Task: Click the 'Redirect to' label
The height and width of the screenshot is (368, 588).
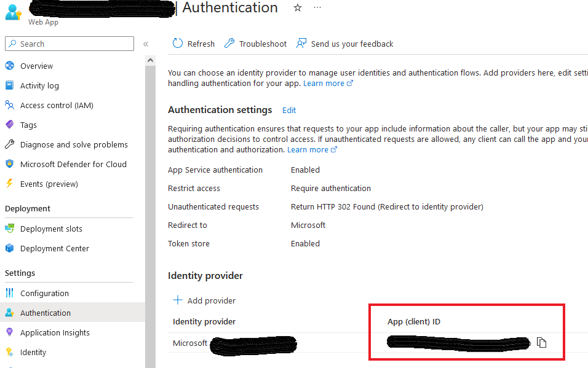Action: (x=188, y=225)
